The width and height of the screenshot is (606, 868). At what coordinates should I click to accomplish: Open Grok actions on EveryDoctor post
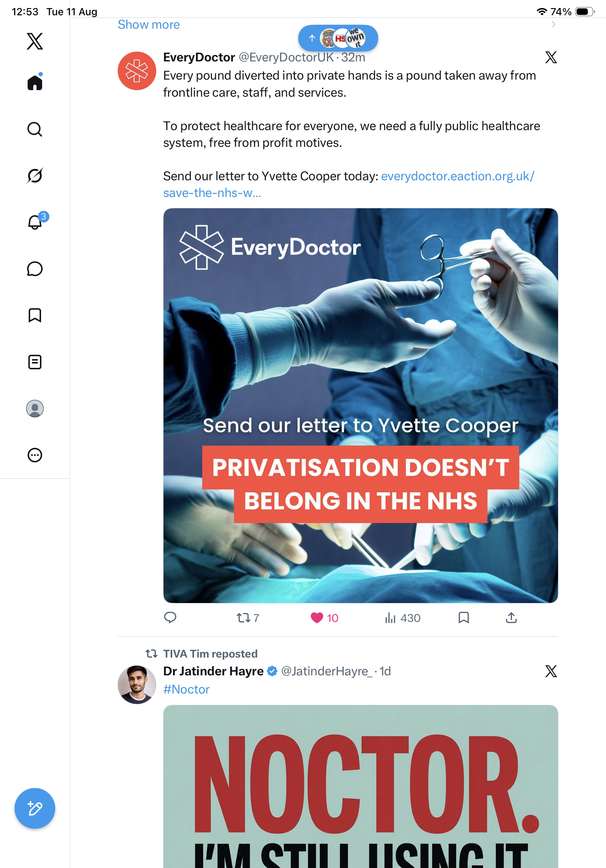tap(551, 57)
